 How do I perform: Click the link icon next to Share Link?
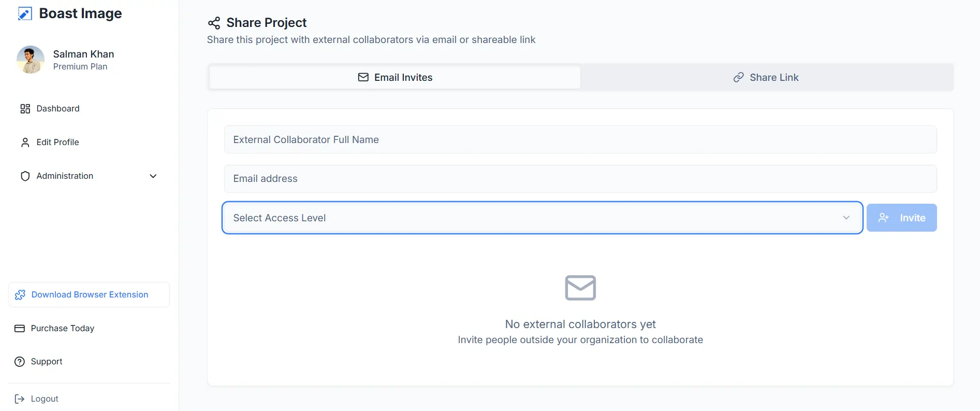tap(738, 77)
